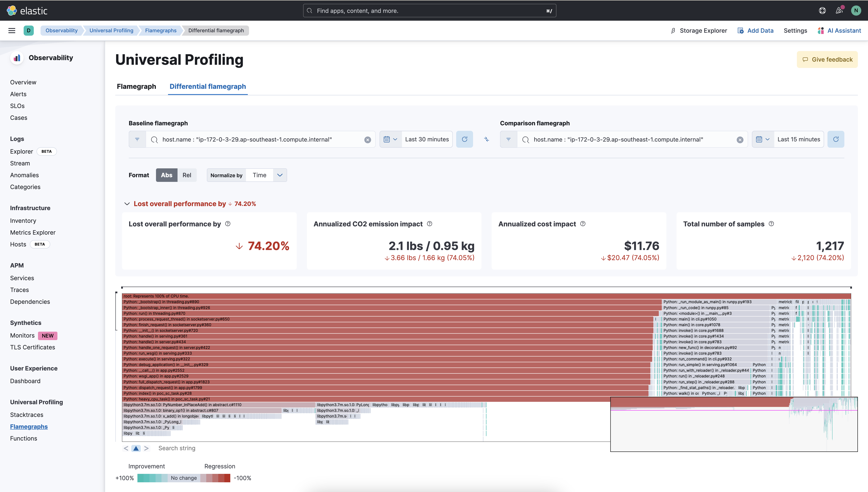This screenshot has height=492, width=868.
Task: Select the Differential flamegraph tab
Action: [208, 87]
